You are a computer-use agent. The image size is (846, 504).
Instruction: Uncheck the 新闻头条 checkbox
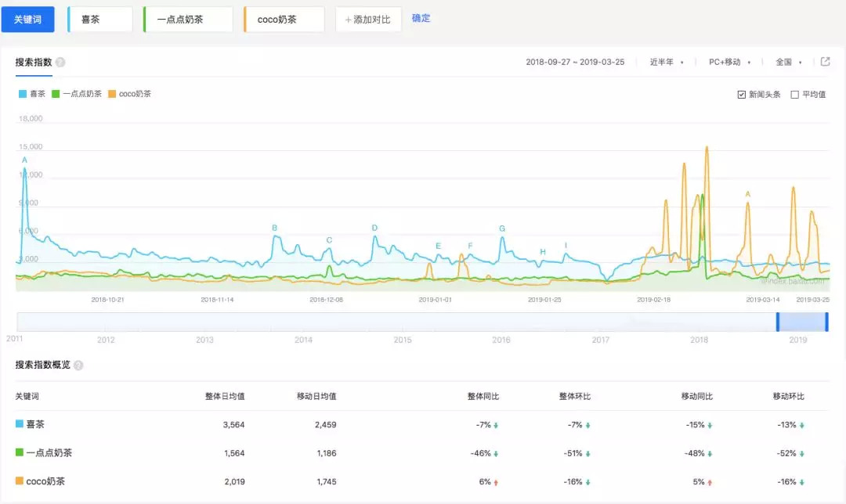click(x=741, y=95)
